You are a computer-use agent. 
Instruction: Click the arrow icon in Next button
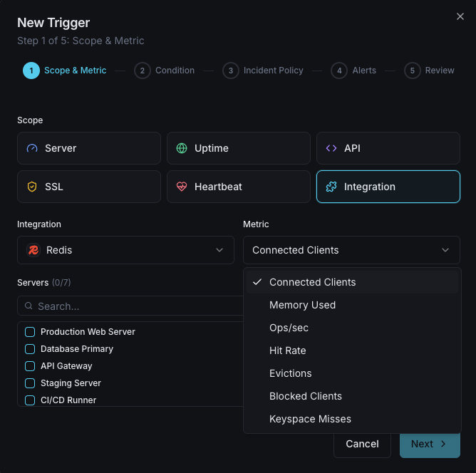(x=443, y=444)
